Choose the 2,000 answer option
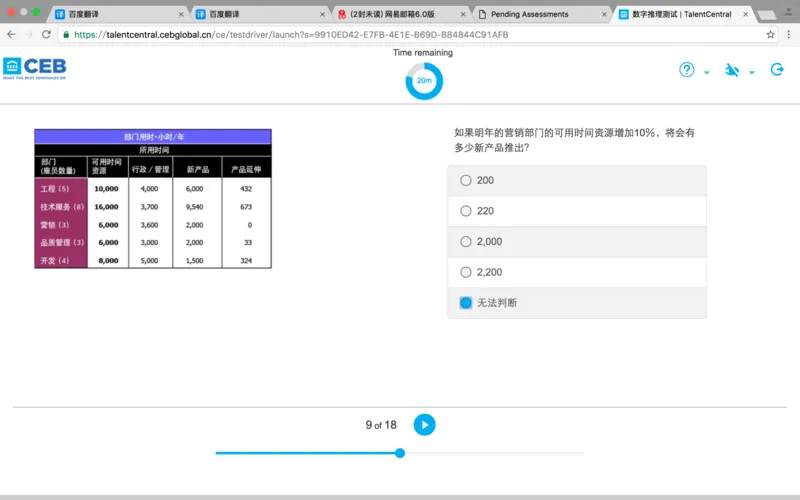Image resolution: width=800 pixels, height=500 pixels. [577, 242]
